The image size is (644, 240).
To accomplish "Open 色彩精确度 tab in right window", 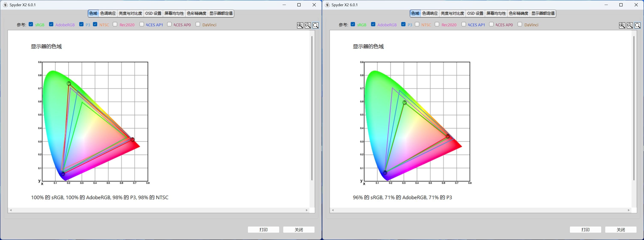I will pyautogui.click(x=519, y=13).
